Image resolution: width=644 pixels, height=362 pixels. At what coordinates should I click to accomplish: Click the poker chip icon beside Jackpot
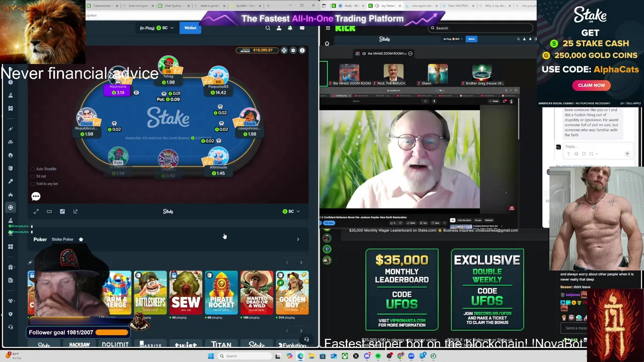tap(284, 50)
